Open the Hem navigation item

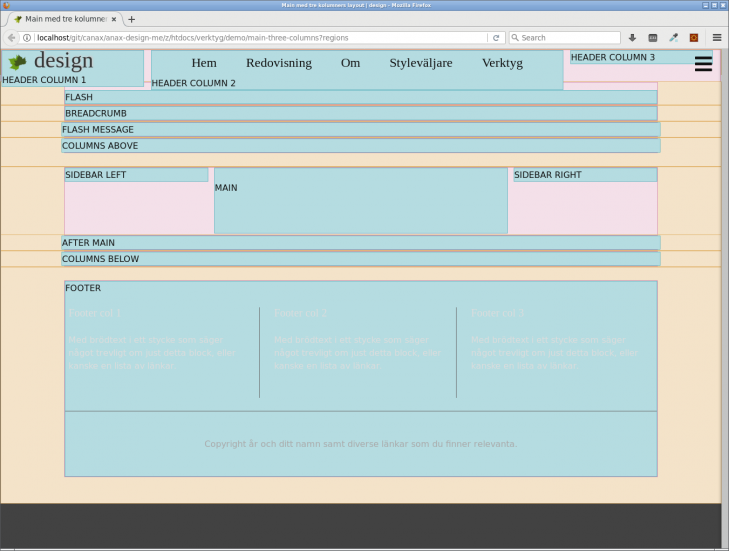tap(204, 63)
